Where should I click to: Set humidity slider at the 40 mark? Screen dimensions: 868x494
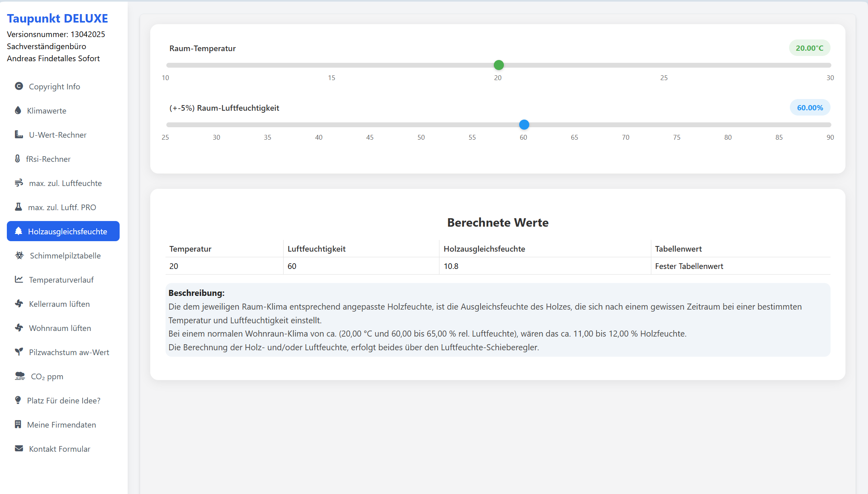[x=319, y=124]
